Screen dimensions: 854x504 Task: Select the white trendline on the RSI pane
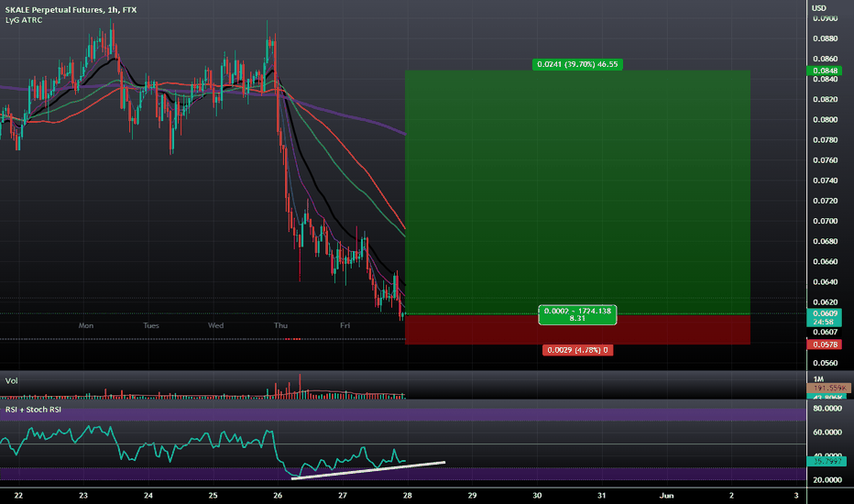pos(368,471)
